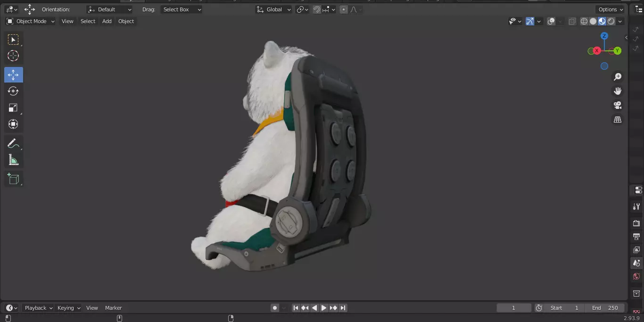Open the Scene properties tab

pos(636,263)
